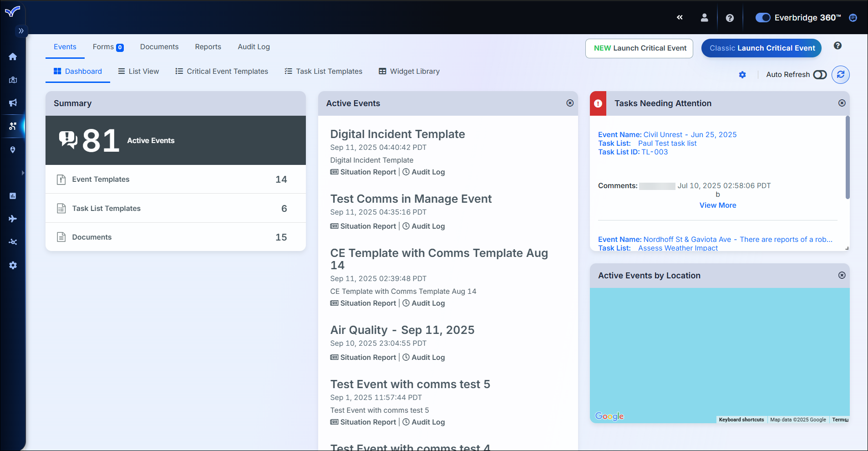Open Digital Incident Template event
Viewport: 868px width, 451px height.
point(397,134)
